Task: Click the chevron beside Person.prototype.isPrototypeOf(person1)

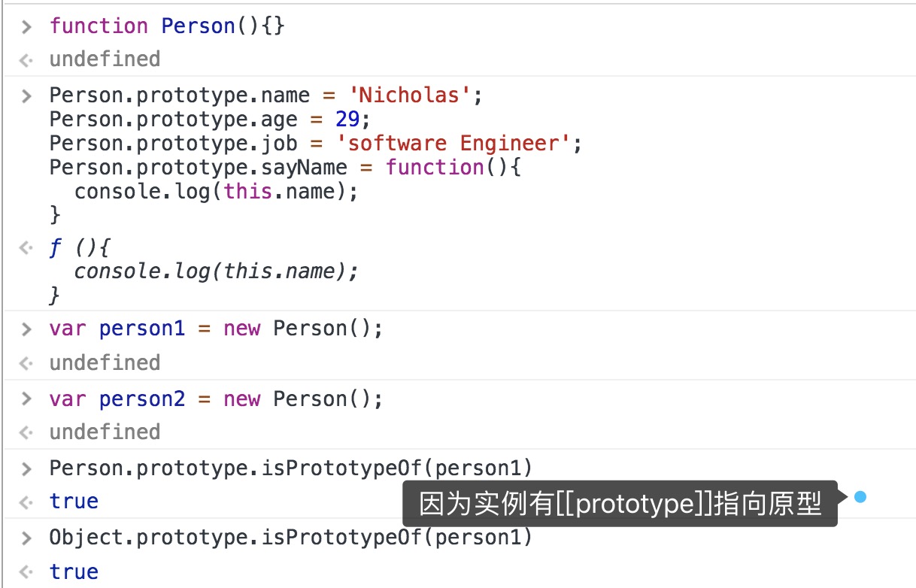Action: (27, 468)
